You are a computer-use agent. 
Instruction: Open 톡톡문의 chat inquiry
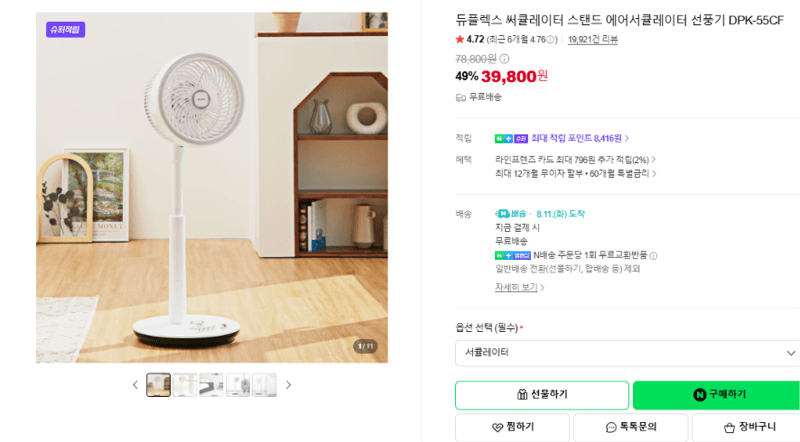click(631, 427)
